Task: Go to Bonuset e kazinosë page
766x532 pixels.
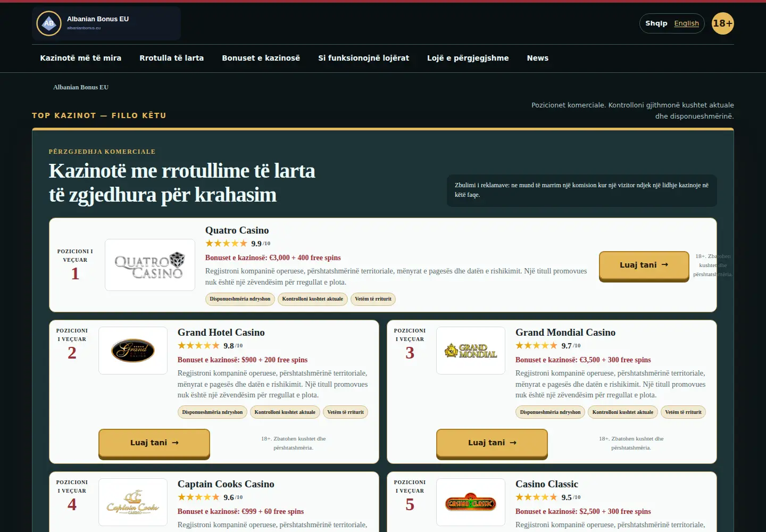Action: [261, 58]
